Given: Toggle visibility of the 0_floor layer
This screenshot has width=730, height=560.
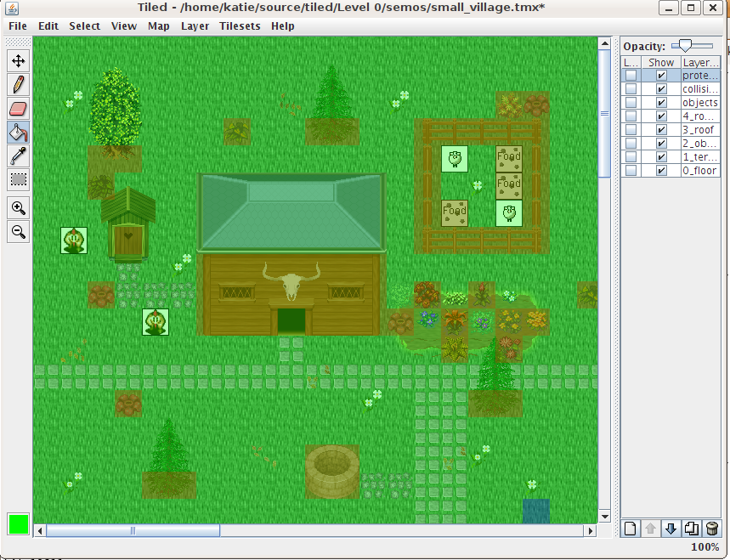Looking at the screenshot, I should (661, 171).
